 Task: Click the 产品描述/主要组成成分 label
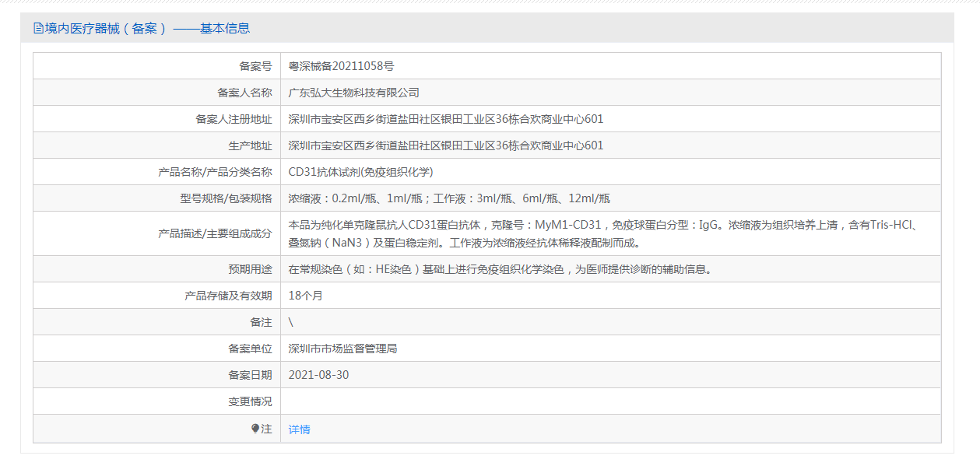tap(216, 234)
